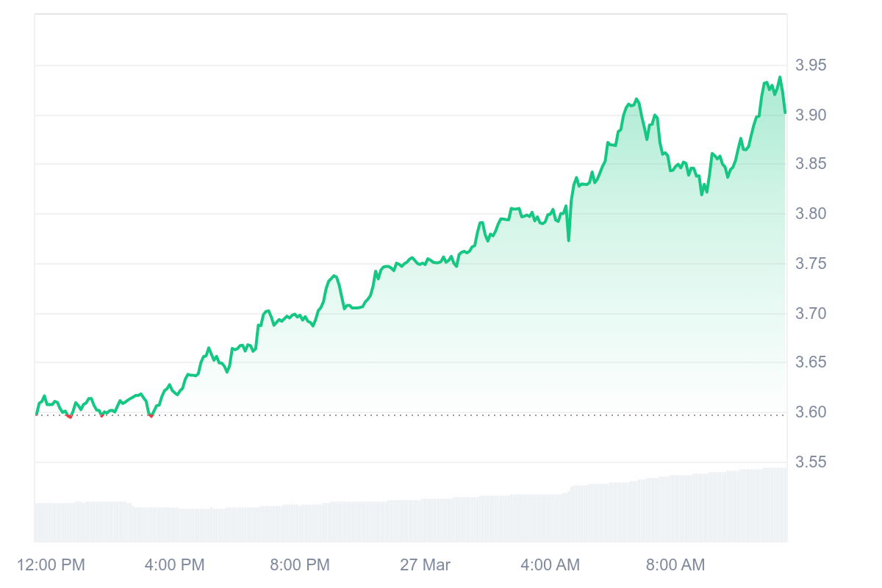The height and width of the screenshot is (588, 882).
Task: Click the 4:00 PM time label
Action: [x=175, y=565]
